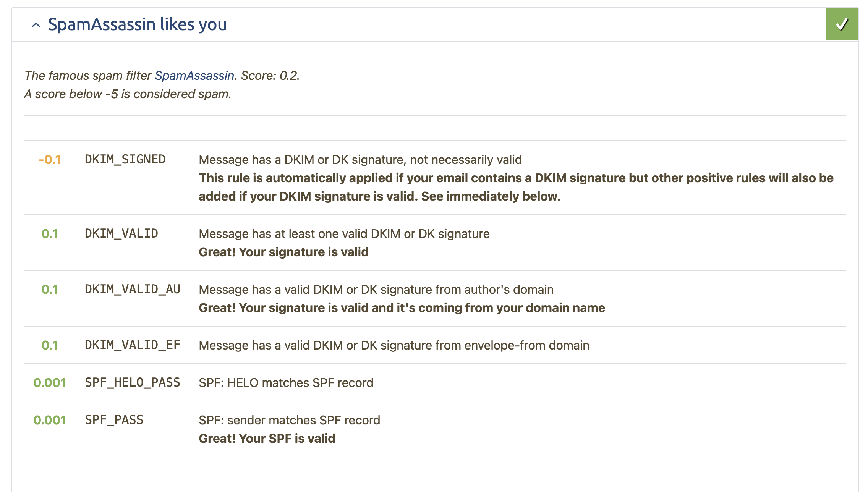Click "Great! Your signature is valid" message

[283, 252]
